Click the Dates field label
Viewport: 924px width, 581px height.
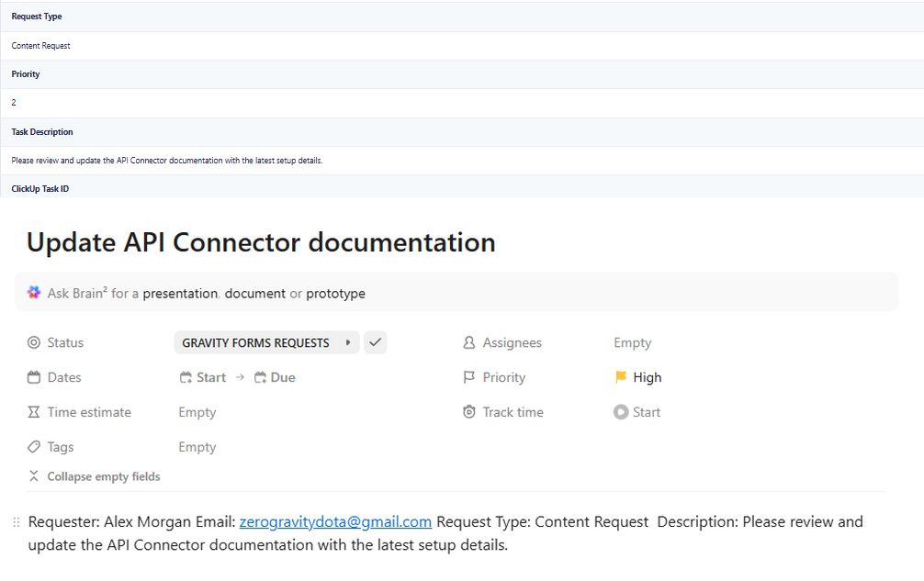64,377
